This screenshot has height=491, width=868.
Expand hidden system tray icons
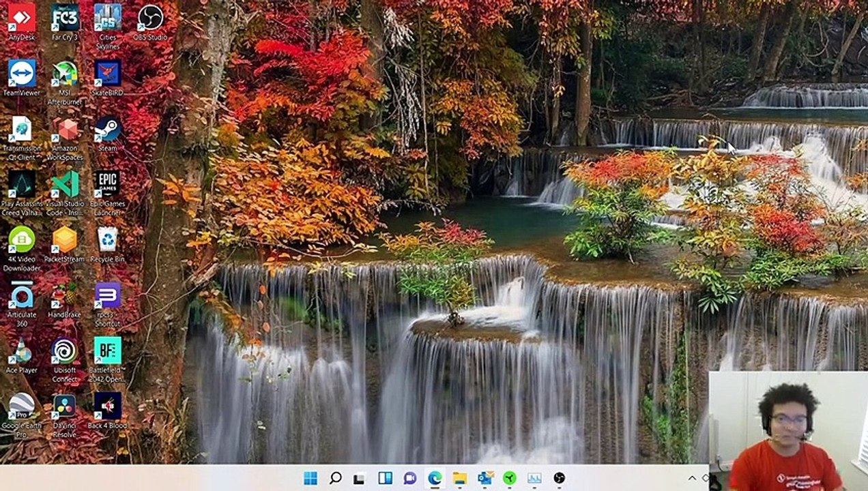click(691, 478)
